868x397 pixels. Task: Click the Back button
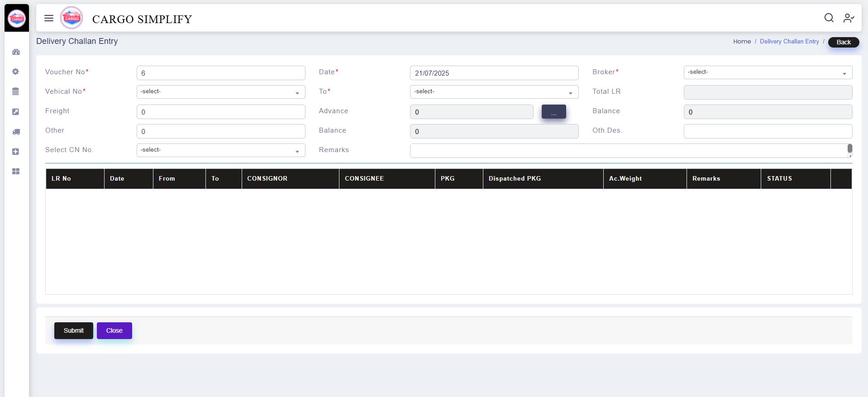tap(843, 42)
